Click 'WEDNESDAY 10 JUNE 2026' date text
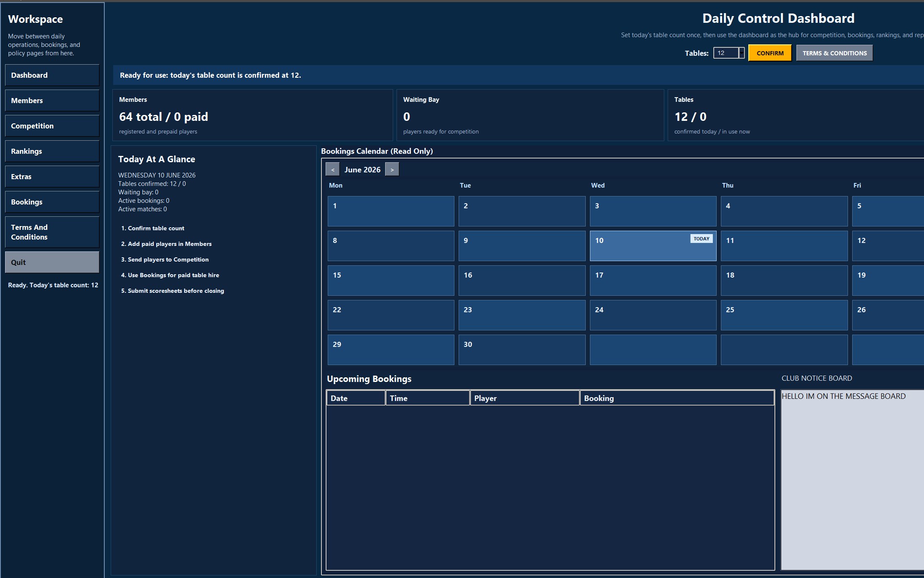This screenshot has width=924, height=578. 157,175
